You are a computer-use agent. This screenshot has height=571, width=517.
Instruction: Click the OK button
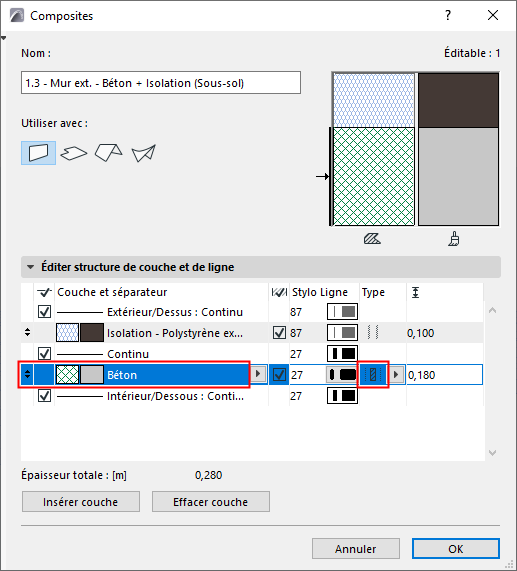tap(456, 548)
